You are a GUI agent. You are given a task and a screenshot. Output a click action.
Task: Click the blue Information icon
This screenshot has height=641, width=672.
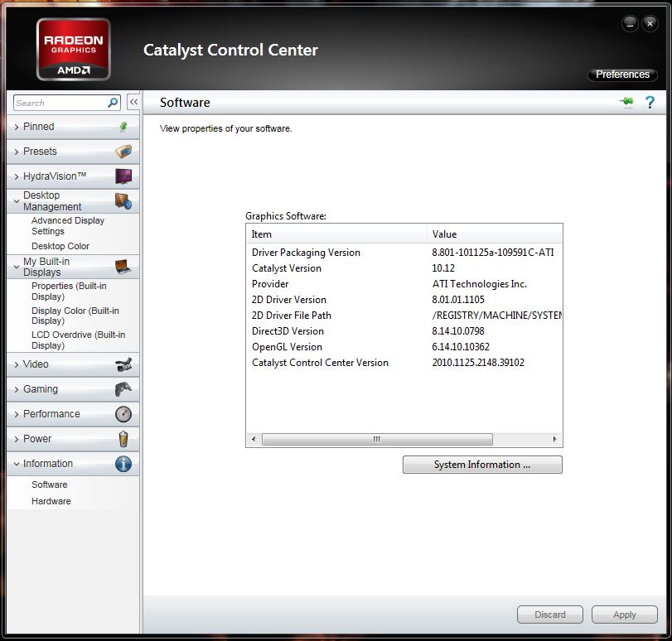pyautogui.click(x=123, y=464)
